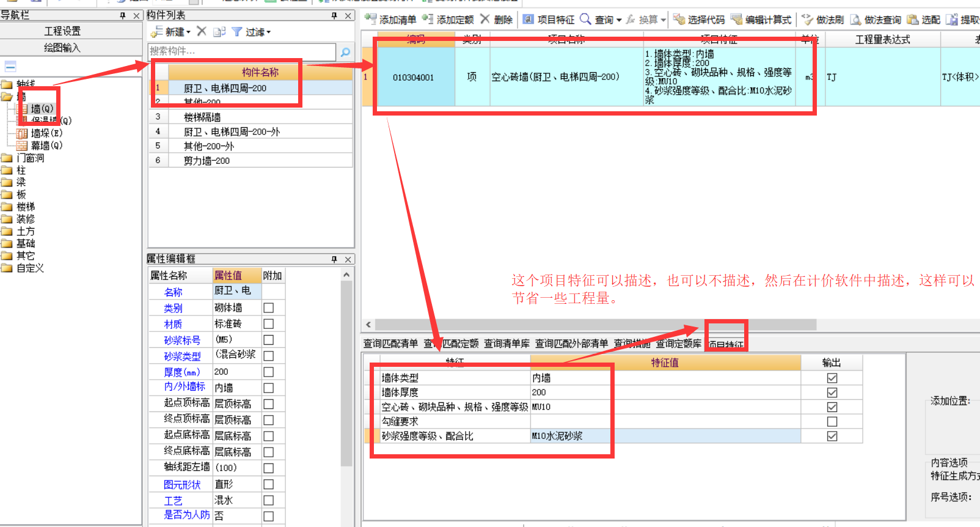Click the 删除 delete X icon
Viewport: 980px width, 527px height.
click(485, 19)
